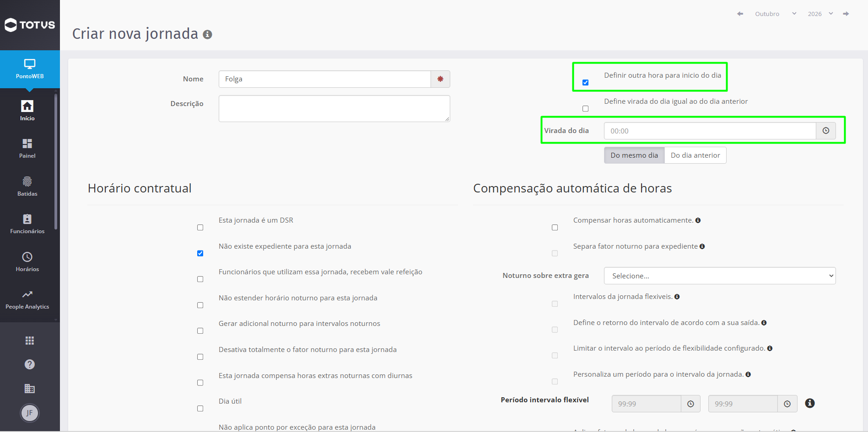Check Define virada do dia igual ao anterior

(x=585, y=109)
